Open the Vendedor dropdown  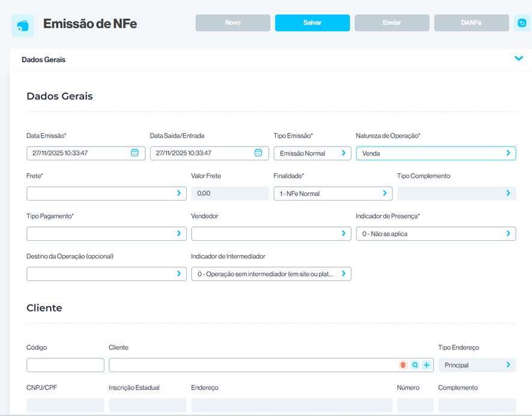(x=271, y=234)
